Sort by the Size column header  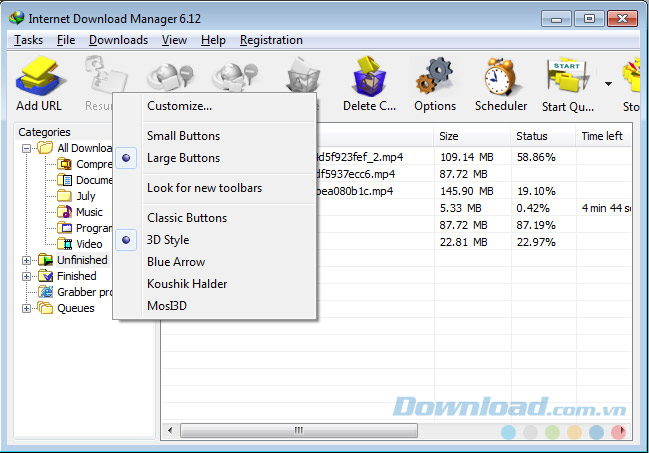click(x=472, y=136)
